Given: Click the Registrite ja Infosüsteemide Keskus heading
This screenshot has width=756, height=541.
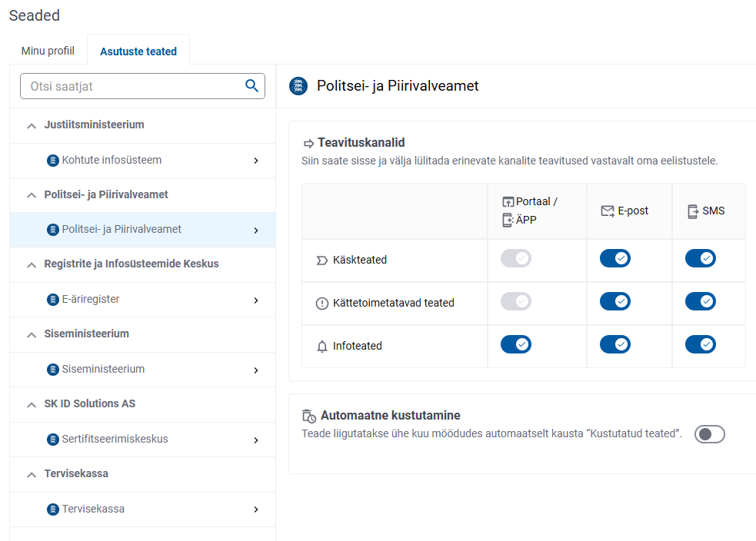Looking at the screenshot, I should (x=132, y=264).
